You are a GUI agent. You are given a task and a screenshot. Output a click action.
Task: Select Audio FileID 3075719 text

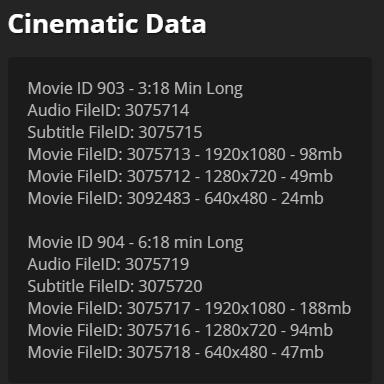coord(108,264)
